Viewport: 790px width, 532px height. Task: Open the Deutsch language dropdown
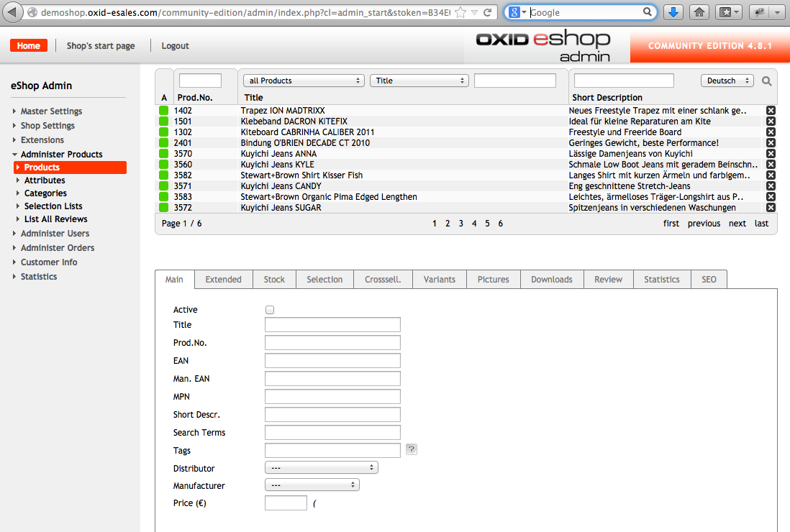(727, 81)
